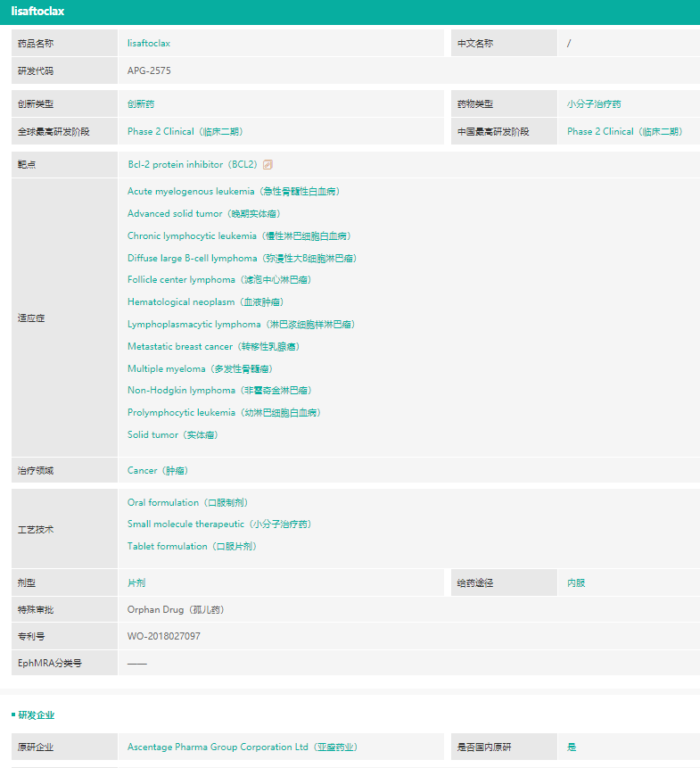The image size is (700, 768).
Task: Click the 是 domestic originator value
Action: coord(572,747)
